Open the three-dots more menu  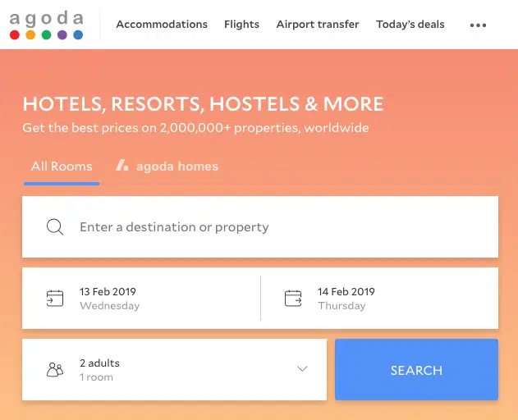point(478,25)
